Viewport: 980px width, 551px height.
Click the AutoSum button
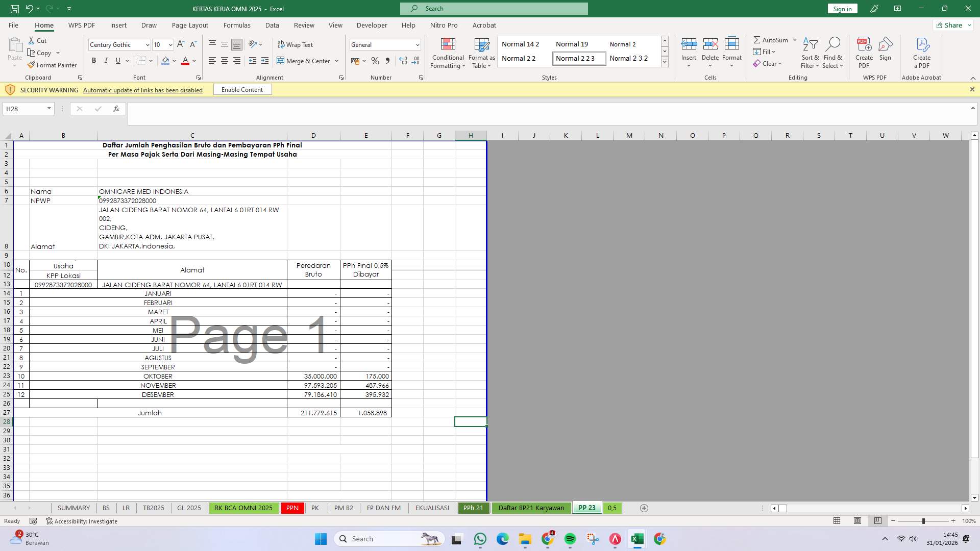click(x=771, y=40)
